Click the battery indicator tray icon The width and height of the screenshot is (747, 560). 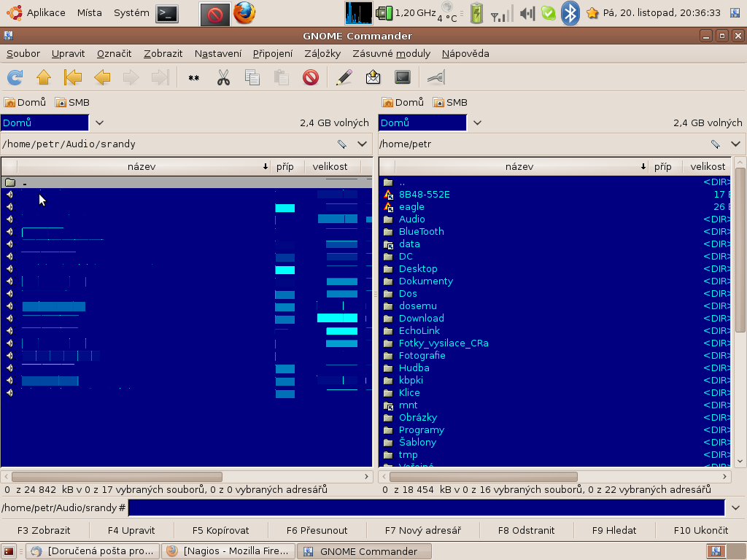pyautogui.click(x=476, y=13)
